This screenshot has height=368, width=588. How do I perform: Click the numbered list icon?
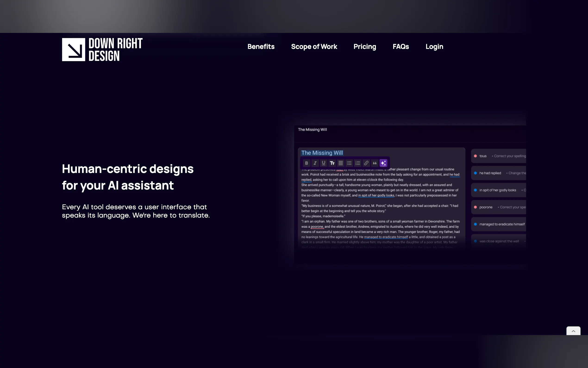tap(358, 163)
